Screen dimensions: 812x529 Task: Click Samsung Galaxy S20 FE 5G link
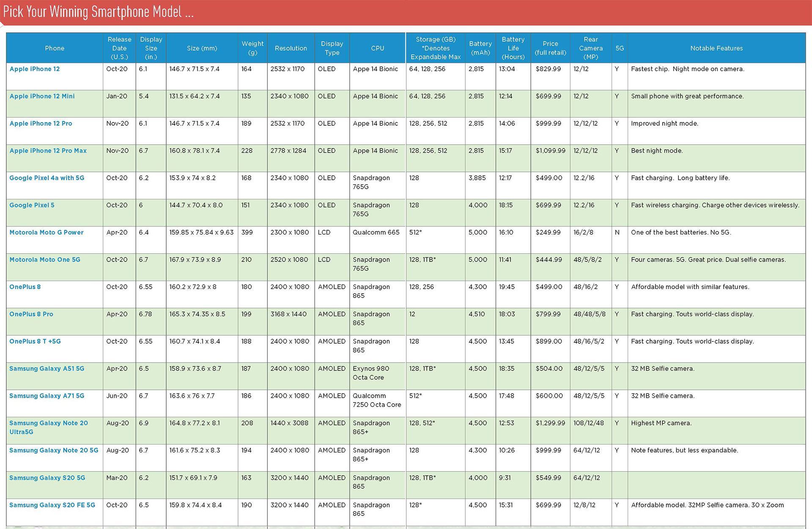tap(52, 505)
